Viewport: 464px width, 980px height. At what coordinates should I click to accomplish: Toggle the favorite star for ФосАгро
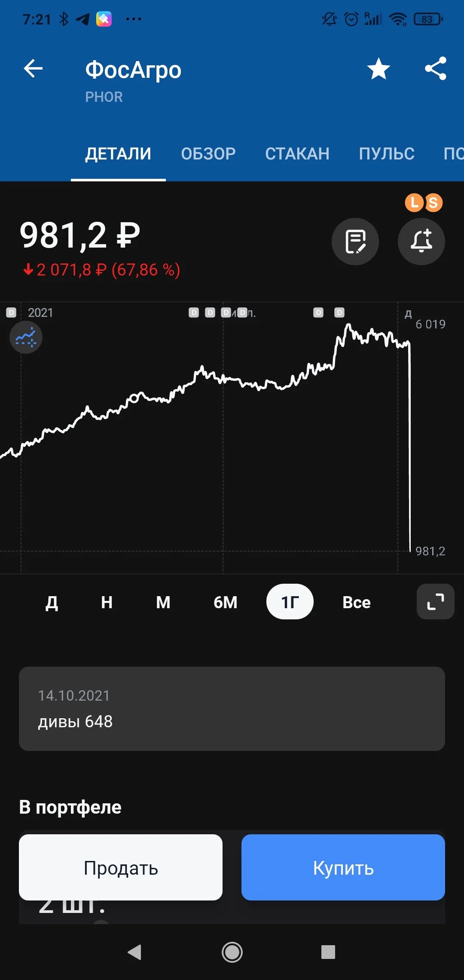pyautogui.click(x=379, y=69)
